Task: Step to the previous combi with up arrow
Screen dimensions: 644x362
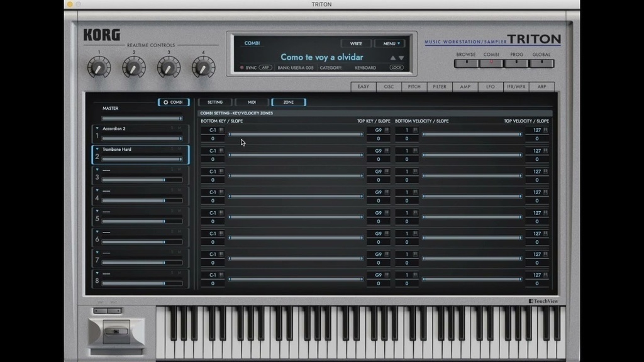Action: (x=392, y=58)
